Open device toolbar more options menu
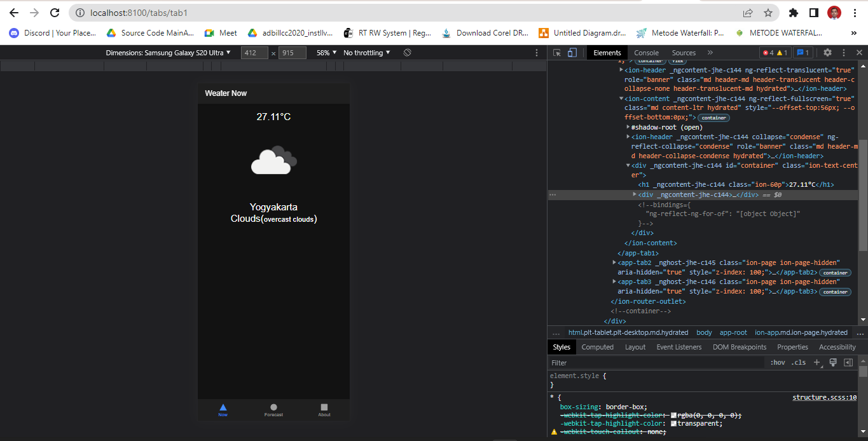Image resolution: width=868 pixels, height=441 pixels. (537, 53)
